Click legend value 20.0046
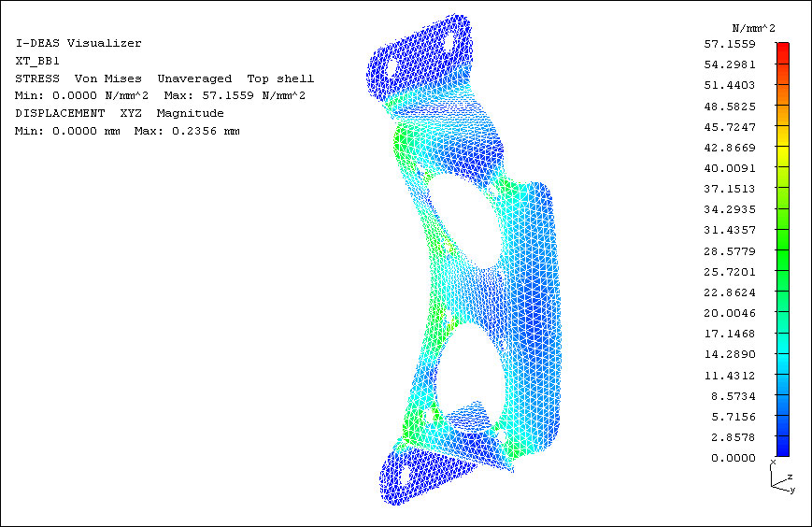The height and width of the screenshot is (527, 812). coord(730,313)
